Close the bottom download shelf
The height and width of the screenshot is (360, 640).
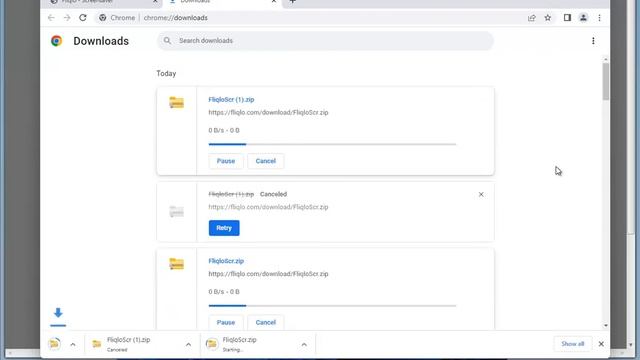pos(601,344)
